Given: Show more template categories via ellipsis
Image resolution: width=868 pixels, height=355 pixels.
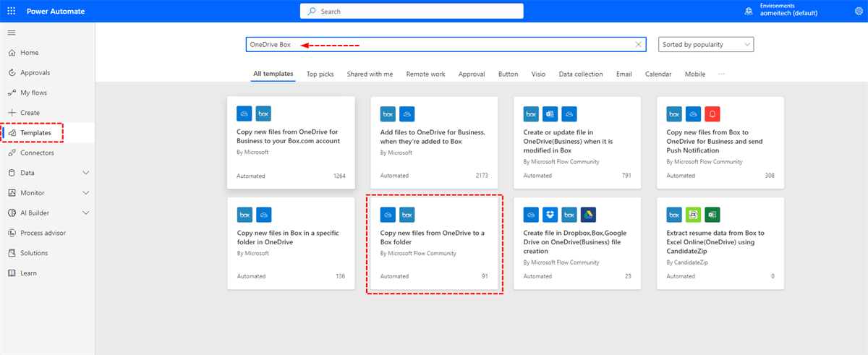Looking at the screenshot, I should click(x=721, y=74).
